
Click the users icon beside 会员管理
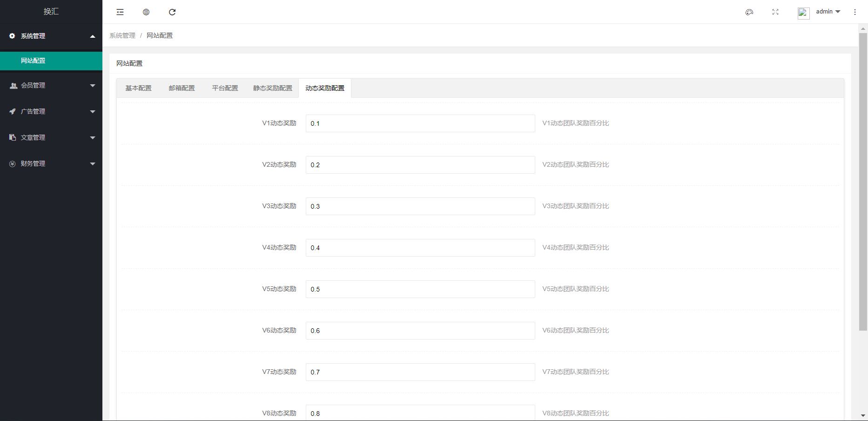pyautogui.click(x=13, y=86)
